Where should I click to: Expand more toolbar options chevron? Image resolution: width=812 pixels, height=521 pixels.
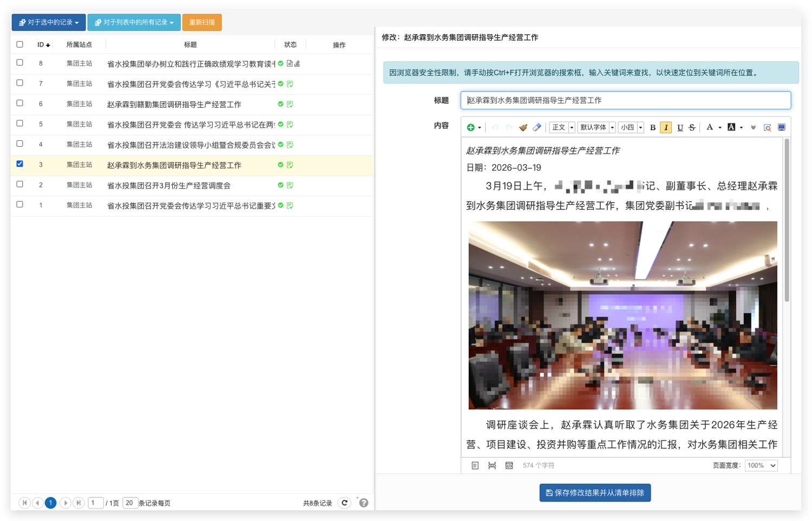click(x=753, y=128)
